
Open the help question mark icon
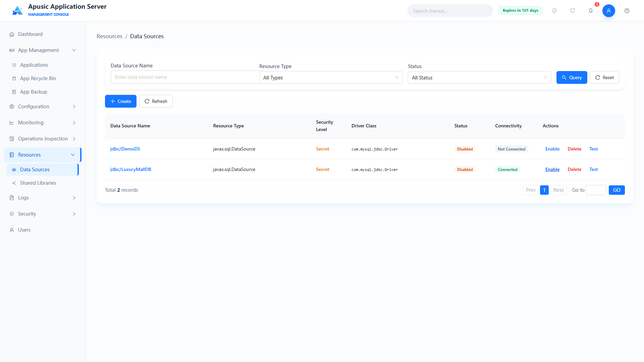[627, 11]
